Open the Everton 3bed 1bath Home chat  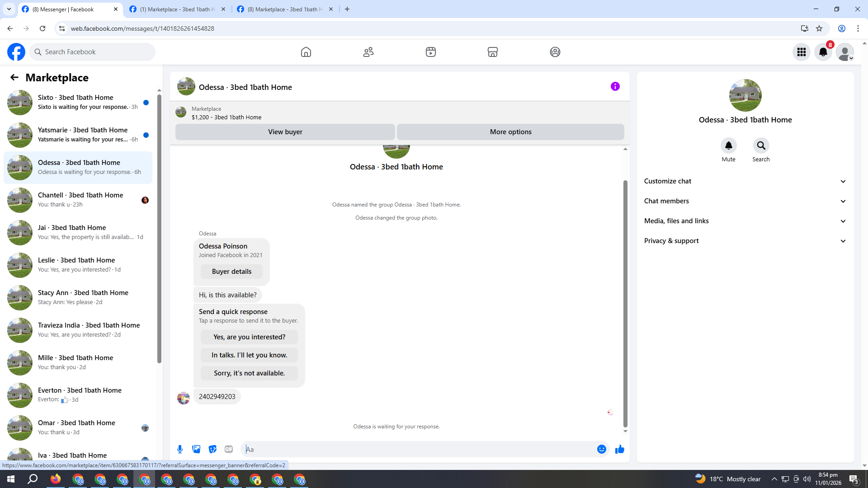coord(78,395)
